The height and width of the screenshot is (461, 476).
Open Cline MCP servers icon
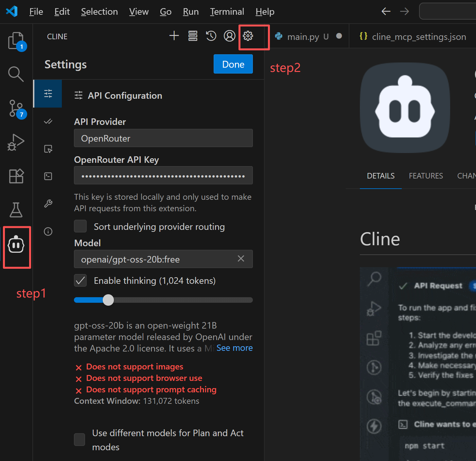193,36
